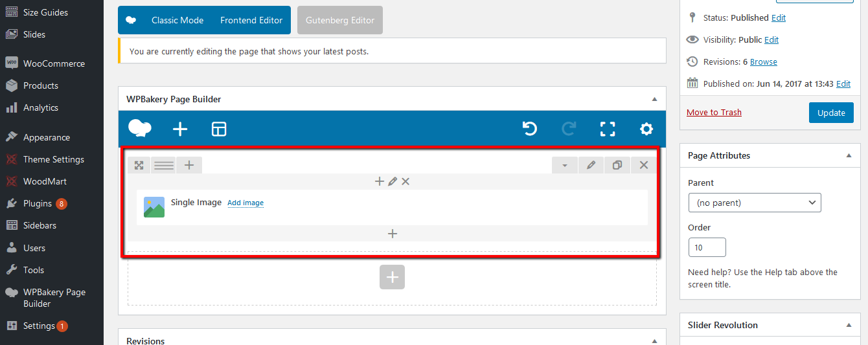Click the Gutenberg Editor button
868x345 pixels.
[340, 20]
